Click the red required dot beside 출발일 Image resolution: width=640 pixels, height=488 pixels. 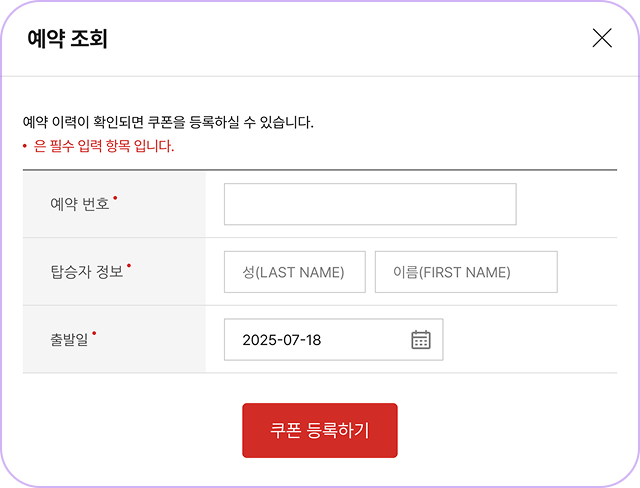[x=94, y=333]
